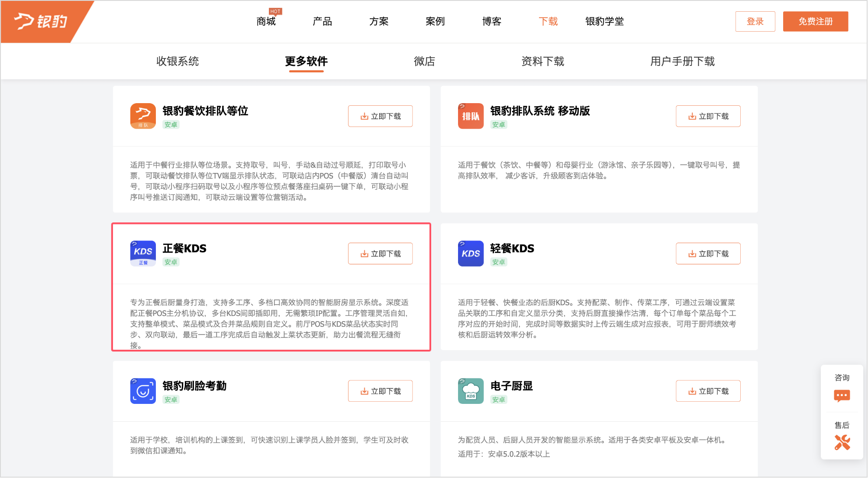
Task: Select the 下载 menu item
Action: click(x=548, y=21)
